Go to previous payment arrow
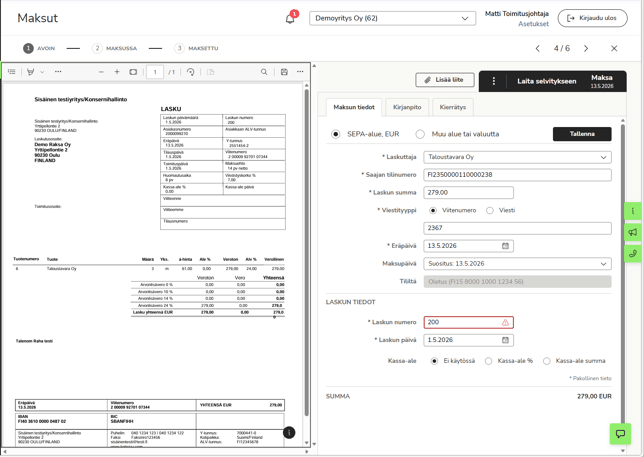This screenshot has width=644, height=457. (538, 48)
